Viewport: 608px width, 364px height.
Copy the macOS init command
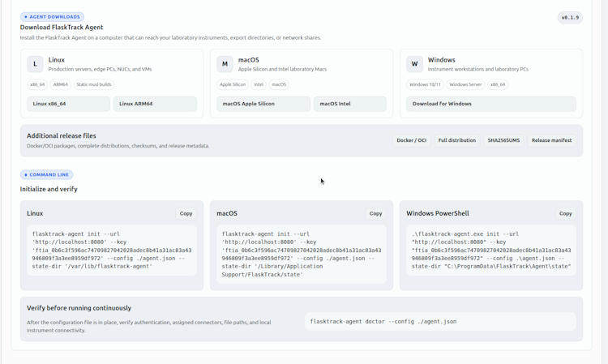[x=375, y=213]
